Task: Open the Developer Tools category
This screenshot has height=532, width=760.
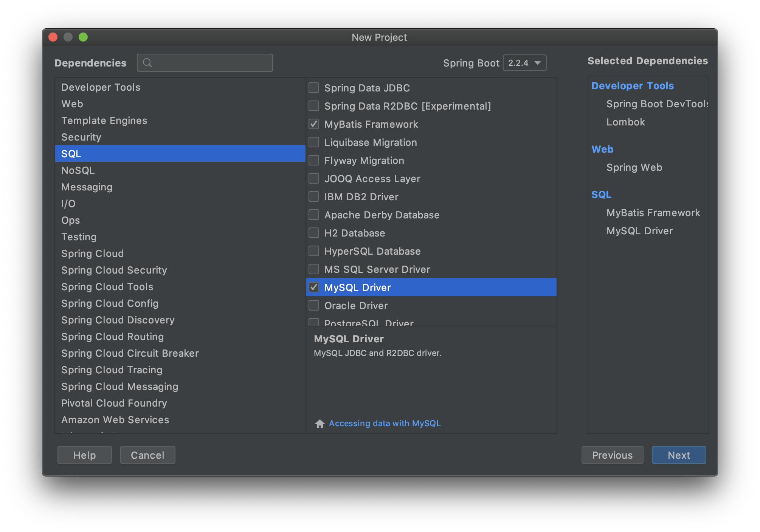Action: click(101, 87)
